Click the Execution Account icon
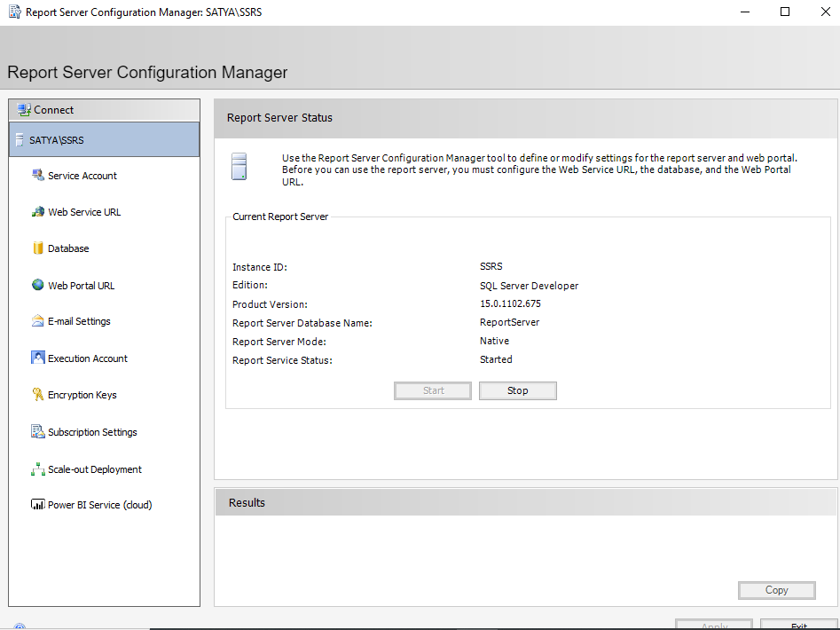The image size is (840, 630). coord(38,358)
